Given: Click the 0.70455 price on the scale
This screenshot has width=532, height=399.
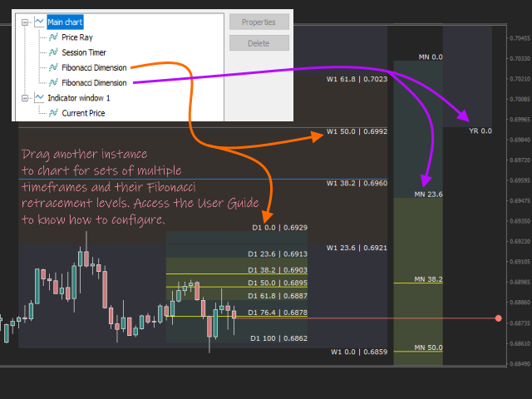Looking at the screenshot, I should pyautogui.click(x=520, y=38).
